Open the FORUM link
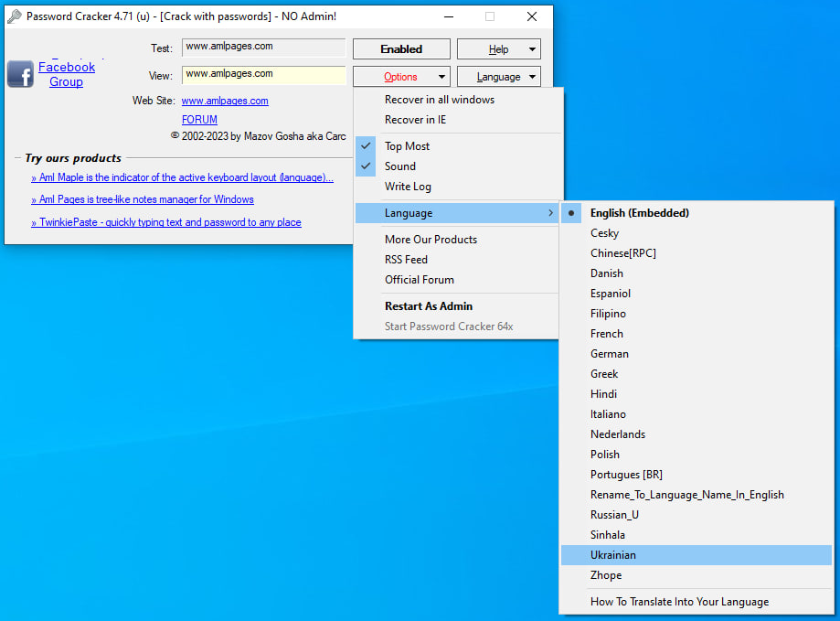This screenshot has width=840, height=621. (199, 120)
